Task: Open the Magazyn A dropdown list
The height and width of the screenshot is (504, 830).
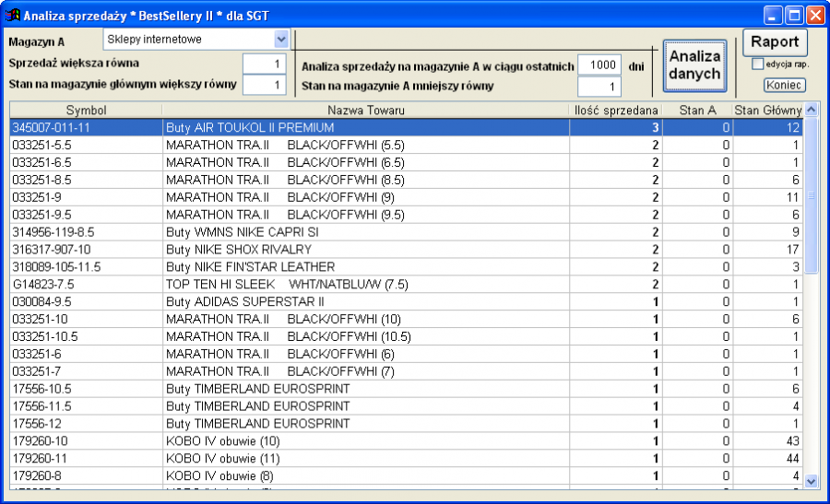Action: point(281,39)
